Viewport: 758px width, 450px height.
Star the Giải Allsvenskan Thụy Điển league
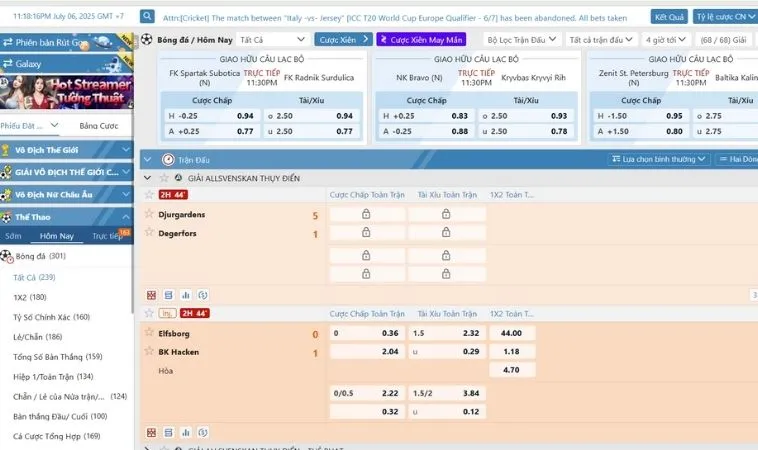coord(149,177)
